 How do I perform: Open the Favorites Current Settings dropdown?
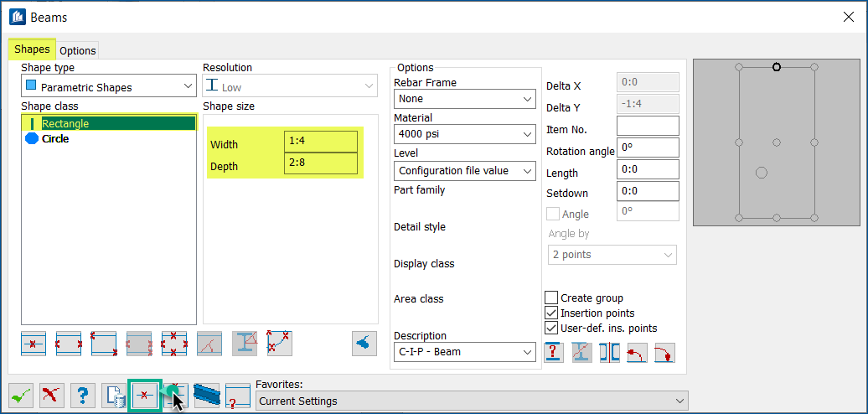click(x=471, y=401)
